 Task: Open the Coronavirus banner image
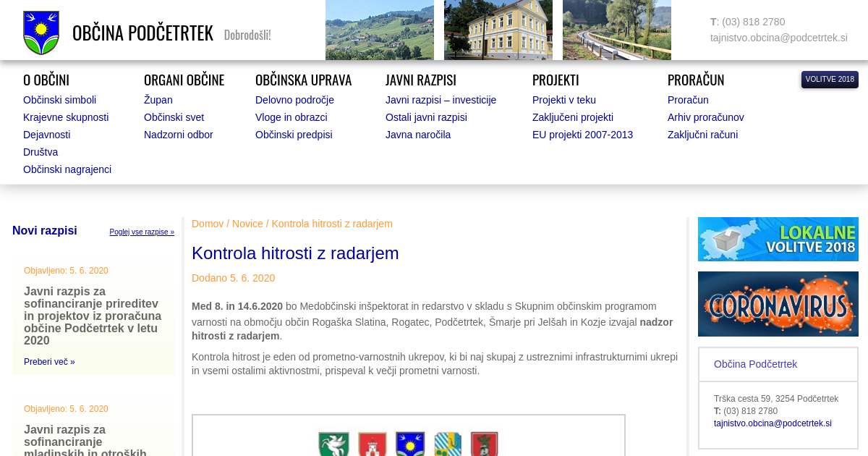click(778, 304)
